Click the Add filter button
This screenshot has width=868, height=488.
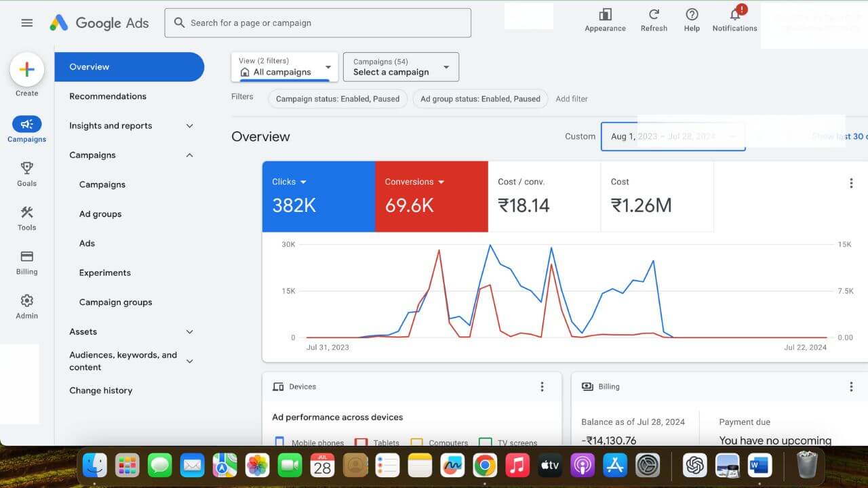click(572, 99)
